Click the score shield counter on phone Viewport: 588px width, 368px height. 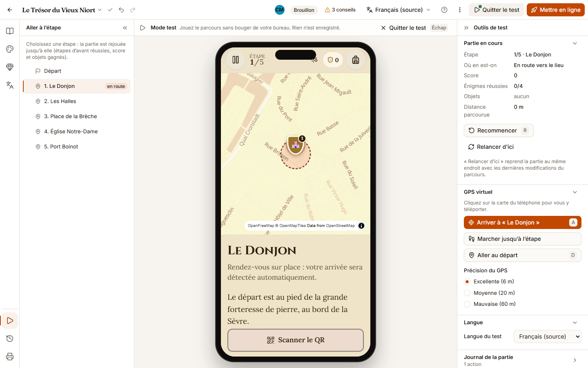[x=333, y=60]
